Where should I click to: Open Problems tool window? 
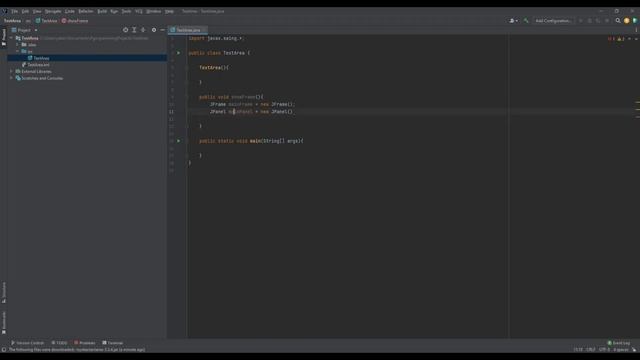point(84,343)
